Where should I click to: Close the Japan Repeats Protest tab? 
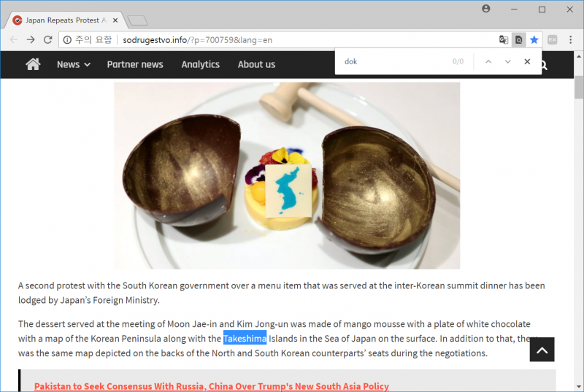[x=115, y=20]
